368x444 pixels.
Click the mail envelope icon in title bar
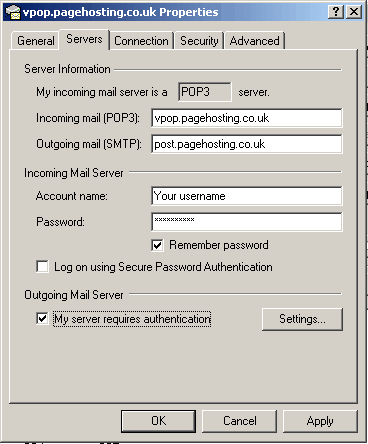(13, 12)
